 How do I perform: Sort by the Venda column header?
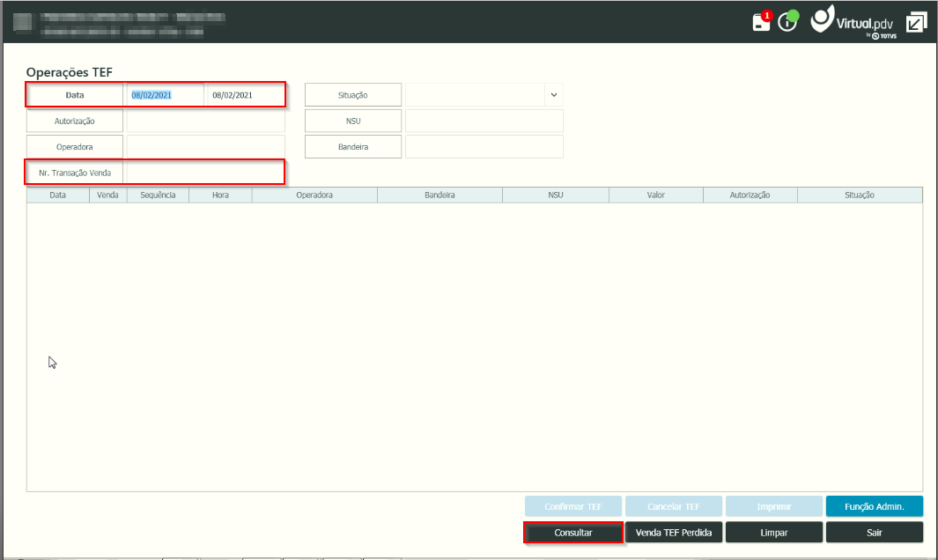pos(107,195)
